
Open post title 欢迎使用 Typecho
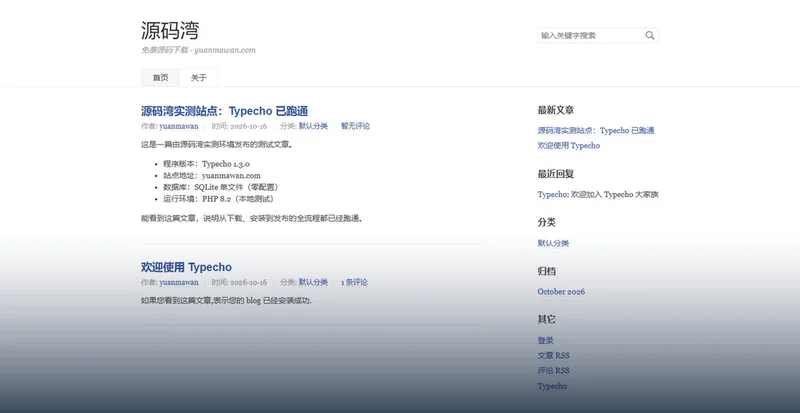186,267
